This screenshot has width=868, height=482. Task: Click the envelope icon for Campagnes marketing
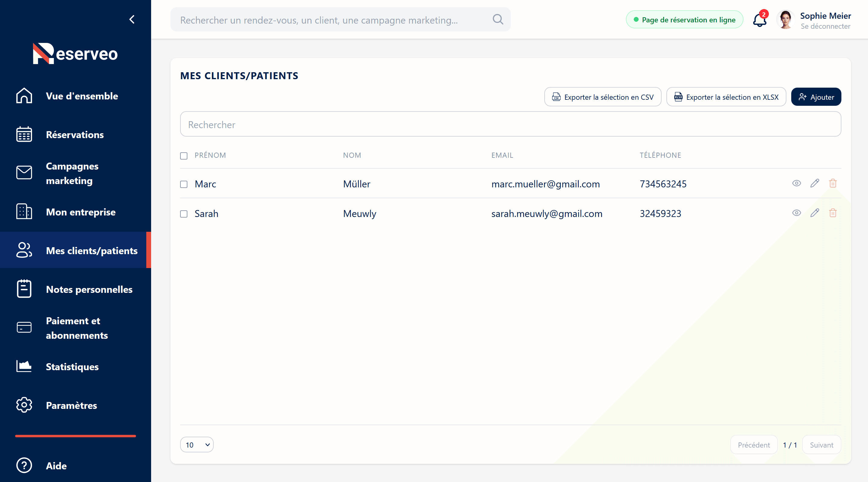point(24,173)
